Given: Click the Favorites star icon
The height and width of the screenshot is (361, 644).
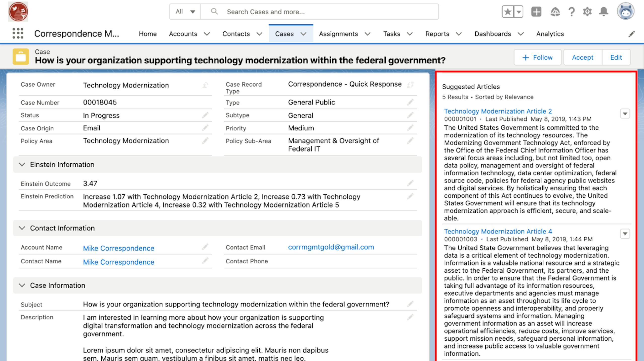Looking at the screenshot, I should 508,12.
